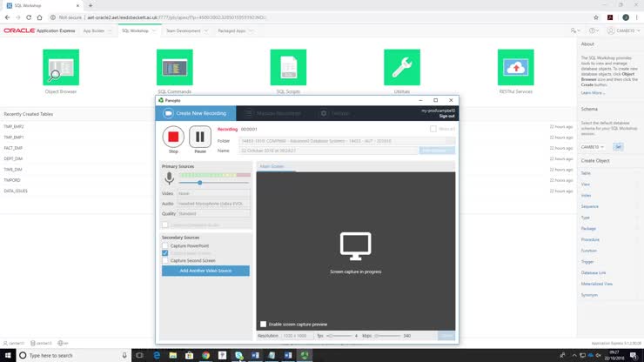Viewport: 644px width, 362px height.
Task: Expand the CAMBE10 user menu
Action: tap(623, 30)
